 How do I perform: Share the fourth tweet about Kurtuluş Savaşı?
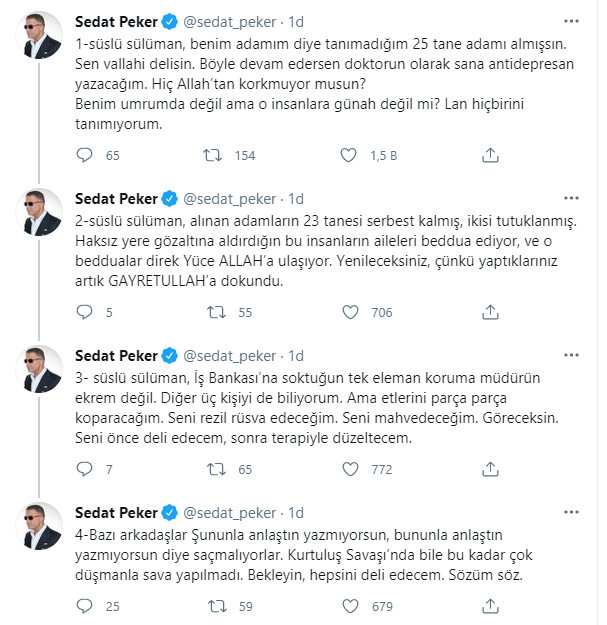tap(490, 605)
